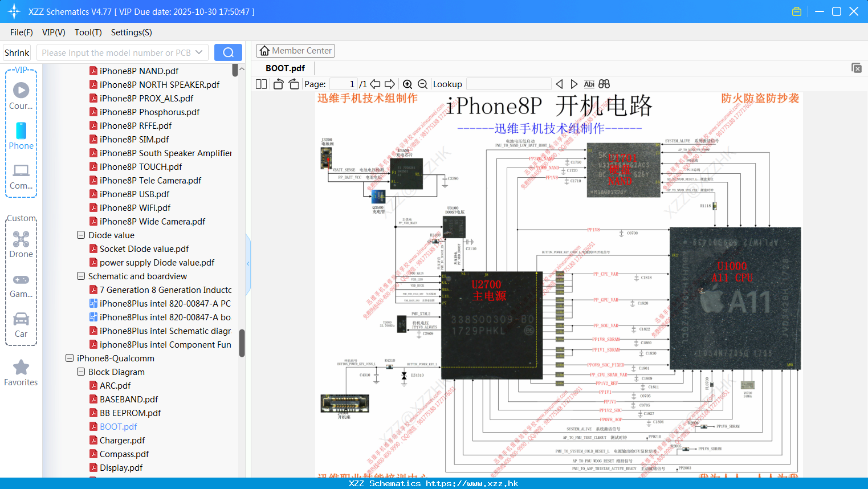Click the binoculars search icon
Viewport: 868px width, 489px height.
click(604, 84)
